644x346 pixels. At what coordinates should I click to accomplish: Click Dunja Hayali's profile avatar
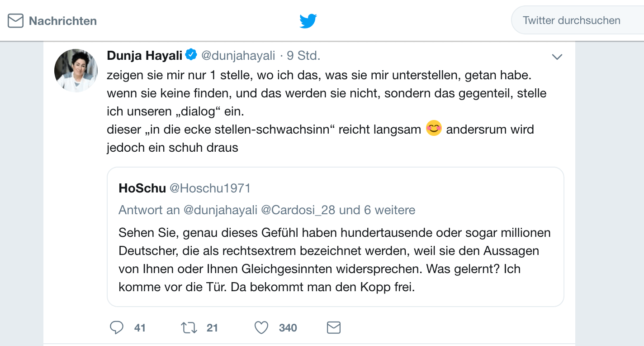tap(76, 71)
